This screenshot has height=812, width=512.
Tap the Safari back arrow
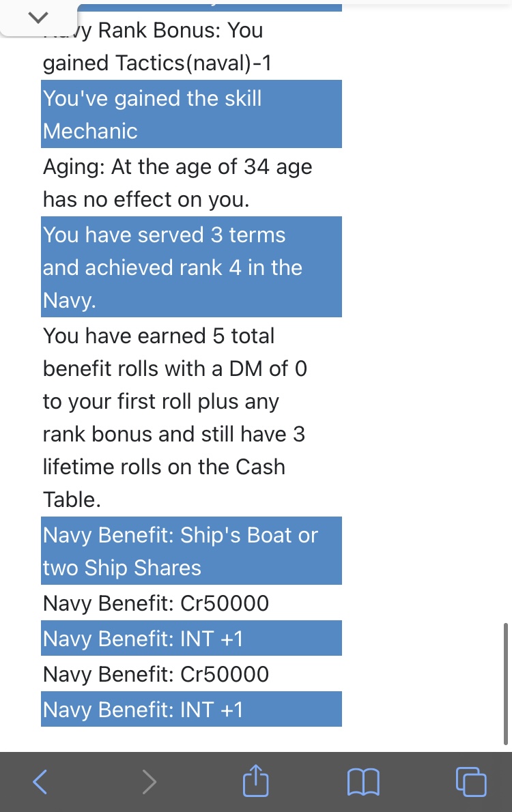tap(40, 781)
